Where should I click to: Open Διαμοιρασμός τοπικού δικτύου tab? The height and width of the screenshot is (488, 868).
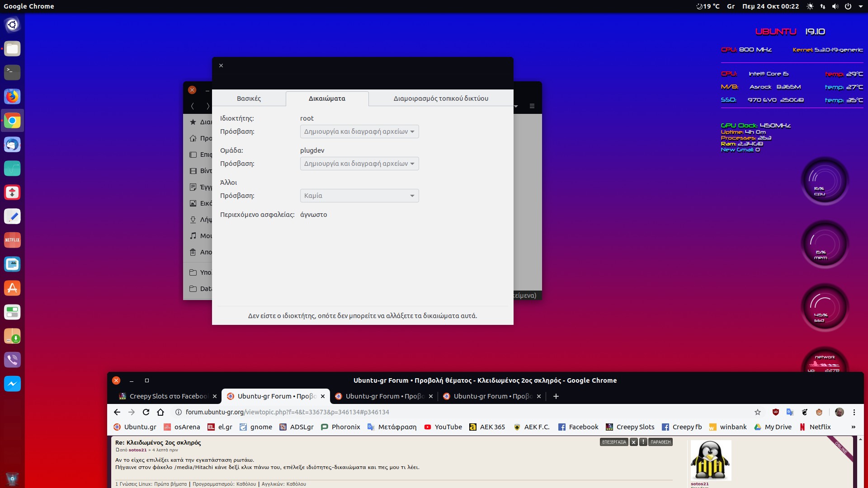coord(441,99)
